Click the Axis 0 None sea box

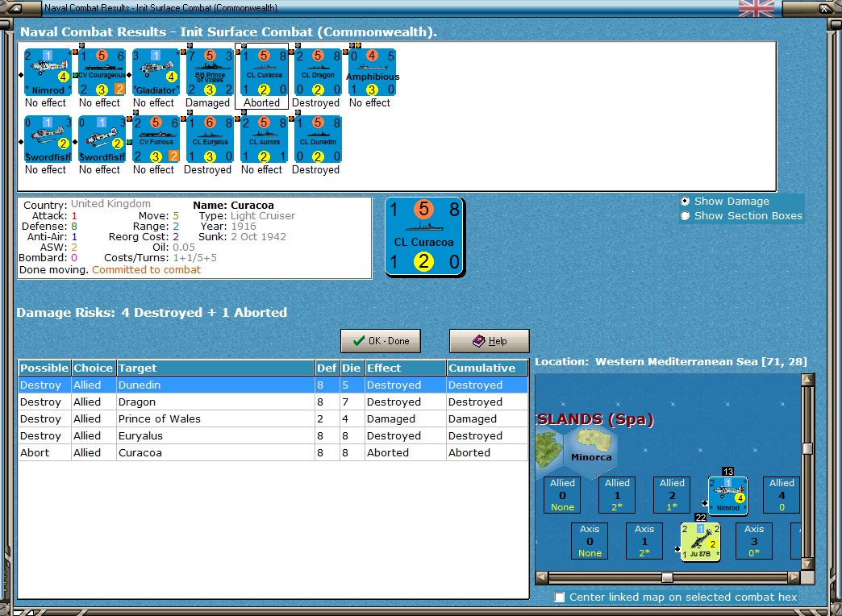590,541
